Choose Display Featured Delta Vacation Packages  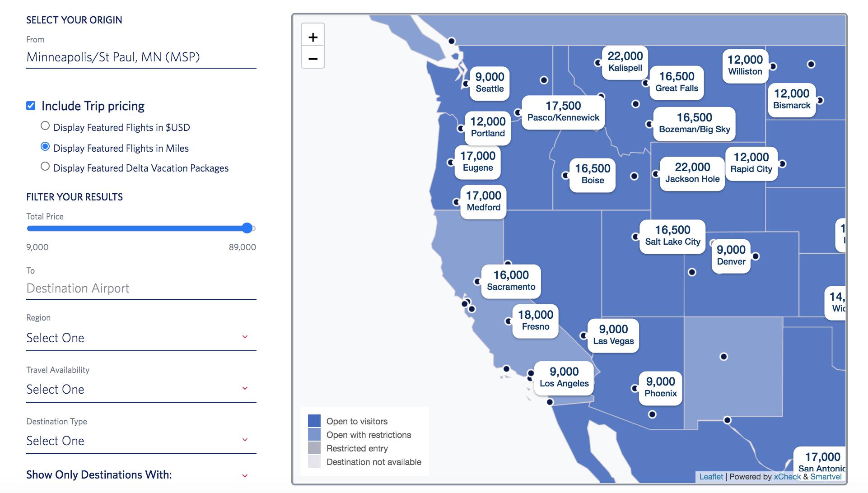pos(45,167)
